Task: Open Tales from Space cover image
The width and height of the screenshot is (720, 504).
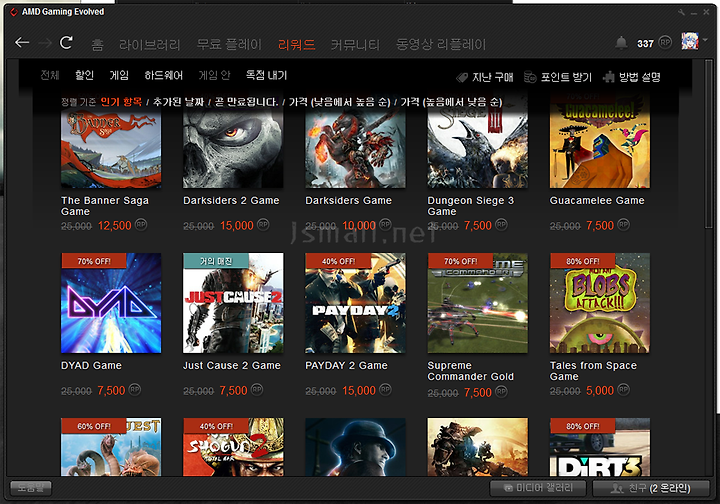Action: [600, 303]
